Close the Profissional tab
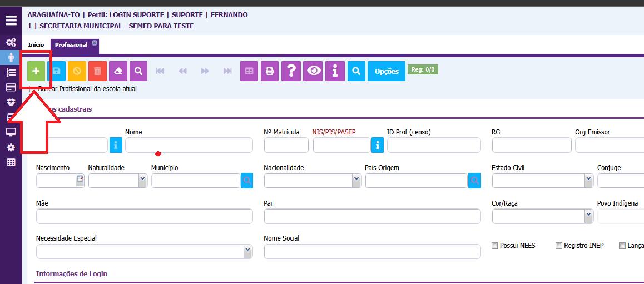 pos(95,43)
